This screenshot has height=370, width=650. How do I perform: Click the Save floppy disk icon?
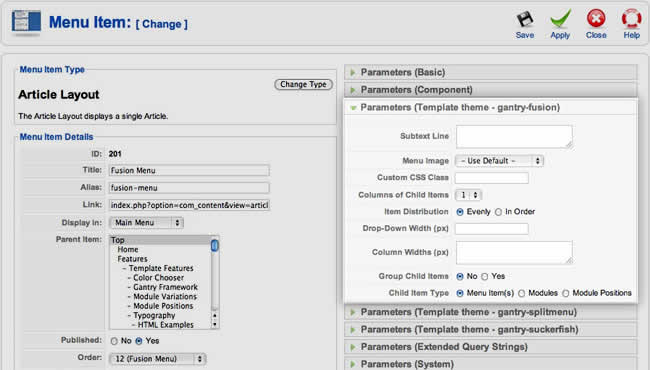[525, 19]
